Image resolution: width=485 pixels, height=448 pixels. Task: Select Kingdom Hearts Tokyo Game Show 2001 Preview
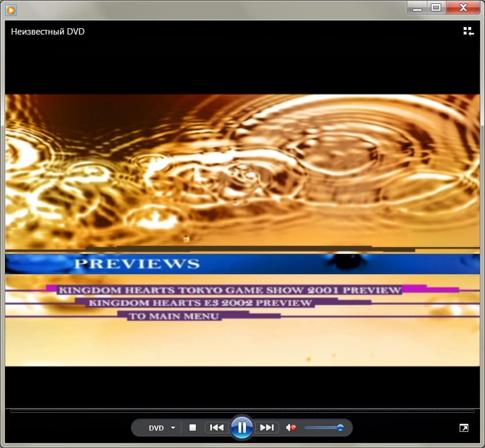click(x=230, y=290)
